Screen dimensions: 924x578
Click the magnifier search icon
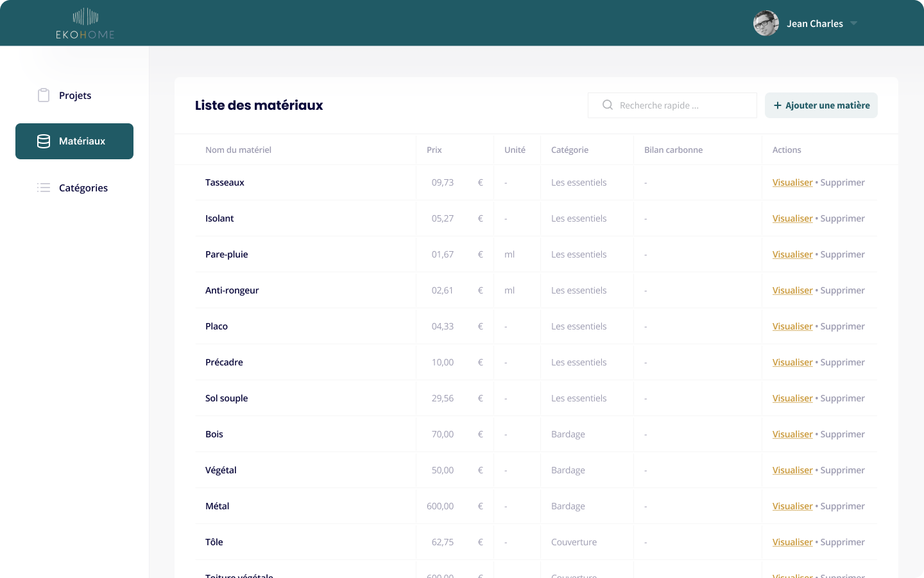(607, 105)
